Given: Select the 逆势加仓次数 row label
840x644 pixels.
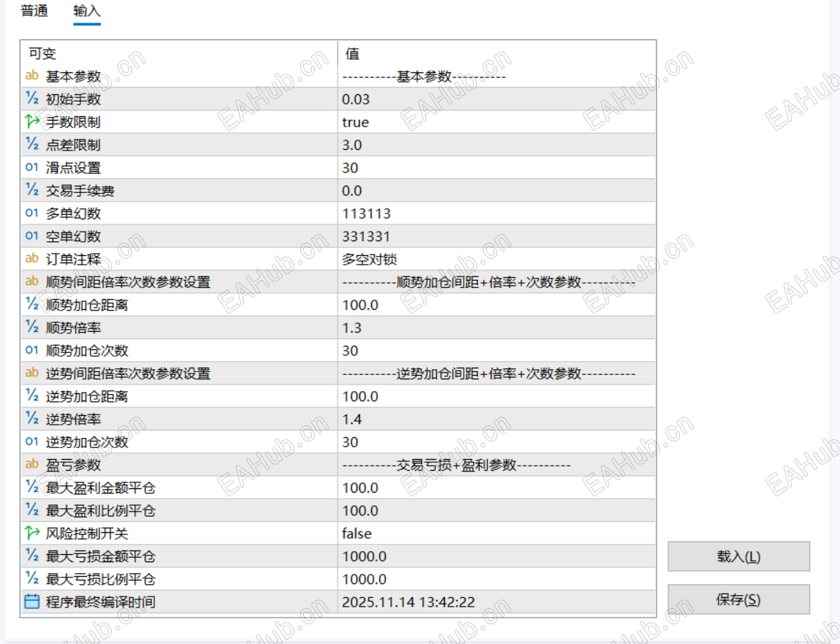Looking at the screenshot, I should [87, 442].
